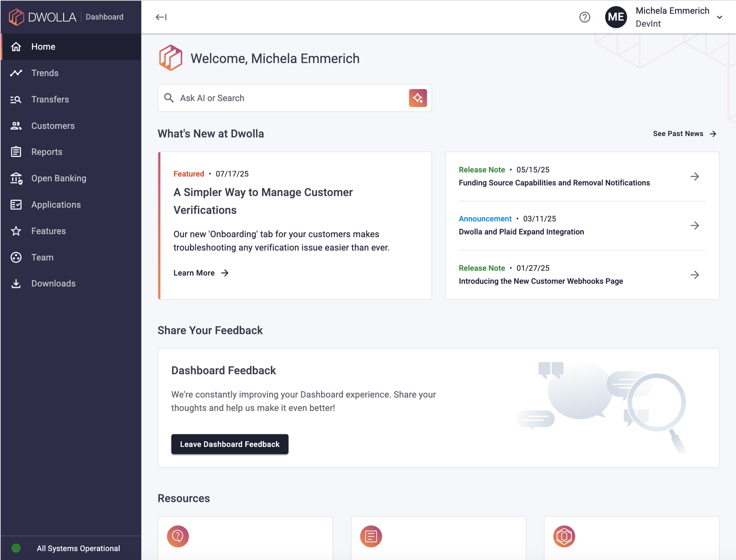Viewport: 736px width, 560px height.
Task: Click the Reports clipboard icon
Action: [16, 152]
